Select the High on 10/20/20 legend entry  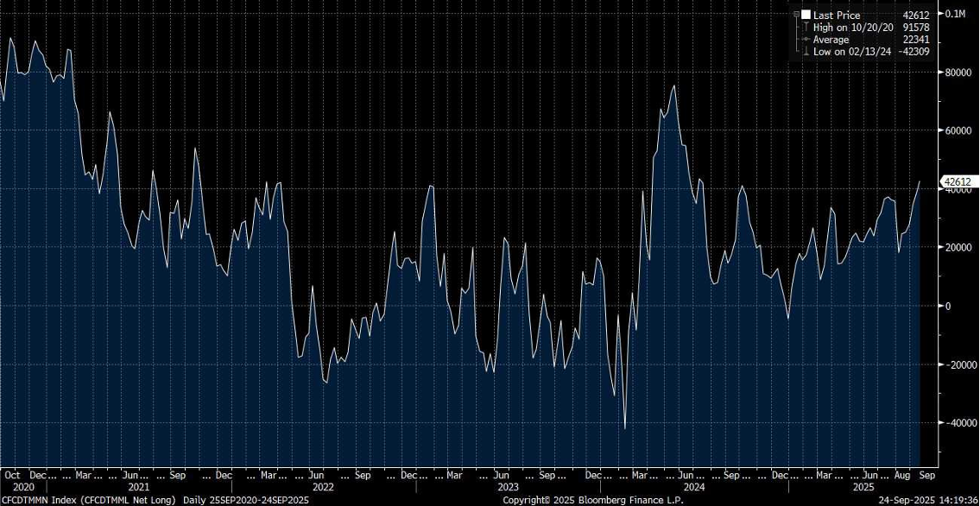pyautogui.click(x=854, y=28)
